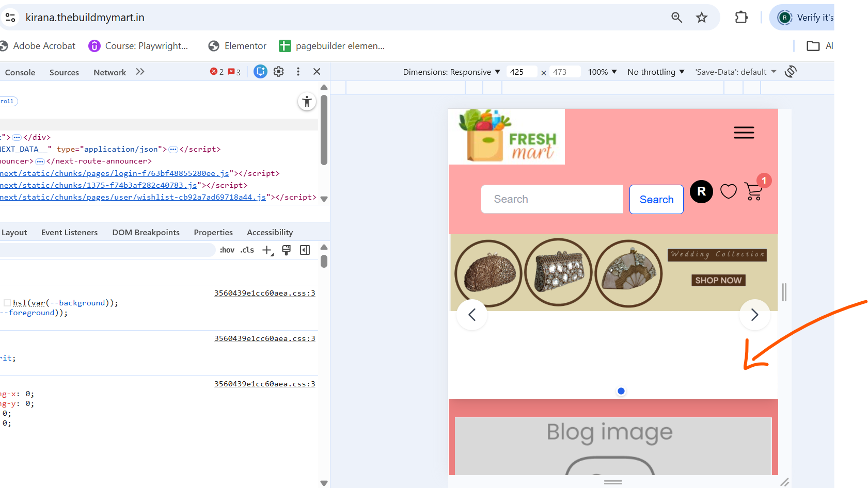Click the blue carousel pagination dot
This screenshot has width=868, height=488.
tap(621, 391)
